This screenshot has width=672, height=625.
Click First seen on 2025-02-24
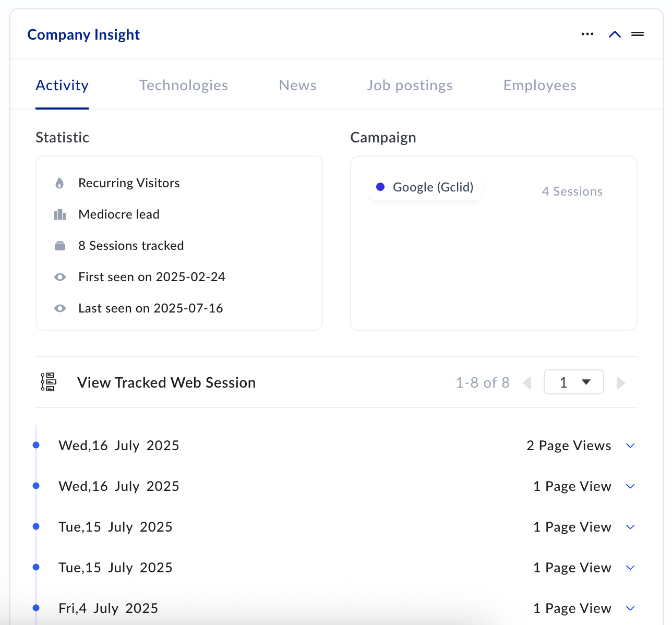[152, 277]
